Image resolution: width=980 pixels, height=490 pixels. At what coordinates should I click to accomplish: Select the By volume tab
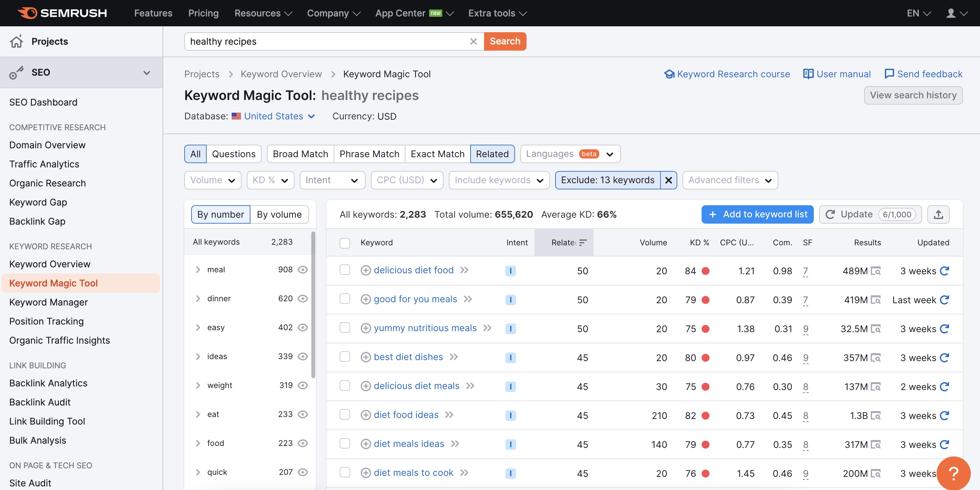point(279,214)
